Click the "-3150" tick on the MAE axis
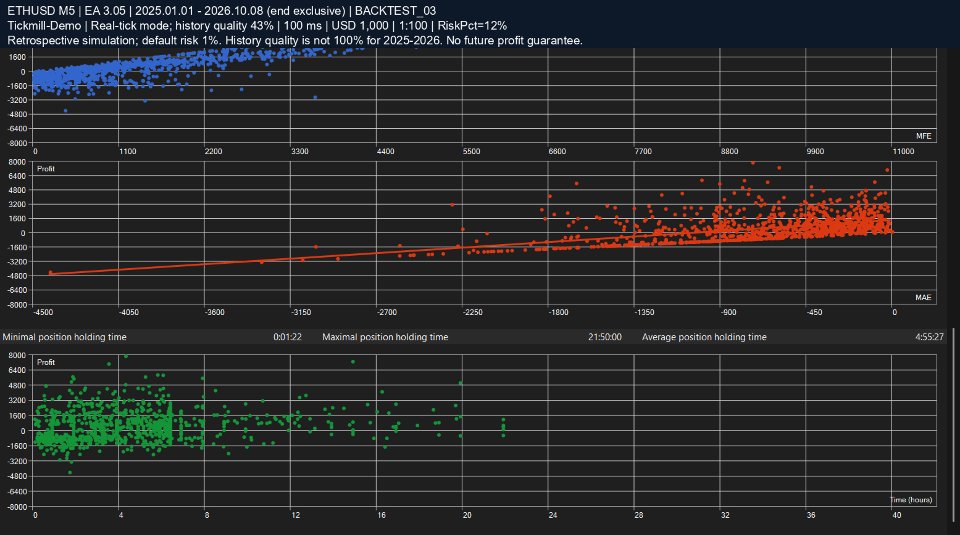Viewport: 960px width, 535px height. pos(301,312)
